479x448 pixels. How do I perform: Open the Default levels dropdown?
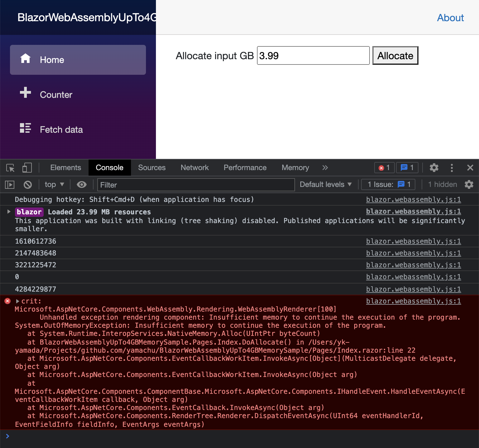click(326, 184)
